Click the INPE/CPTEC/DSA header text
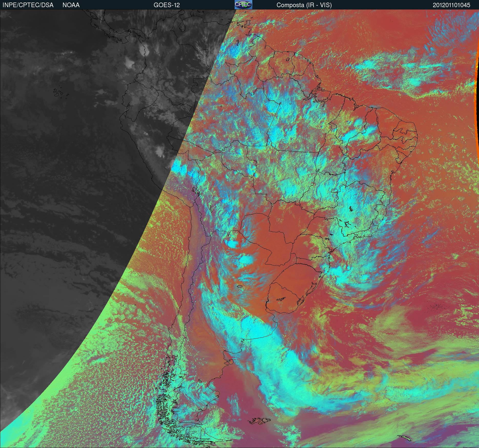Image resolution: width=479 pixels, height=448 pixels. point(28,5)
